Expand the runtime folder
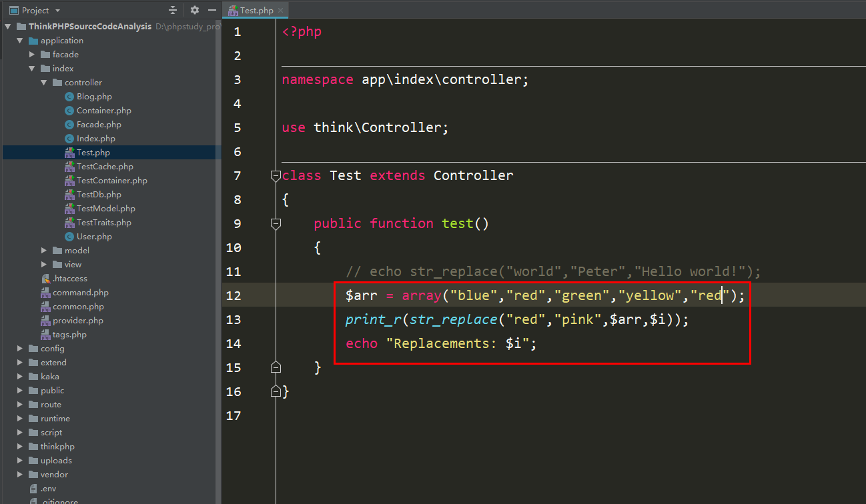The image size is (866, 504). (20, 419)
